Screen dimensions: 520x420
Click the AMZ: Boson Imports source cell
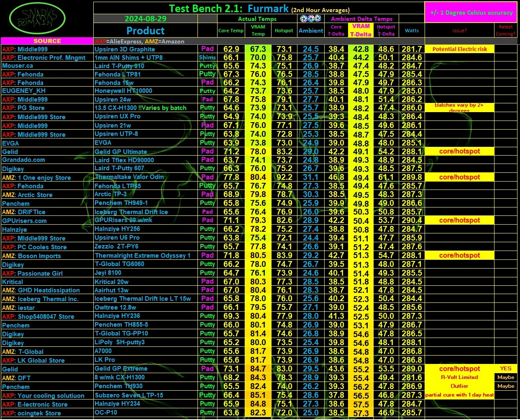47,256
